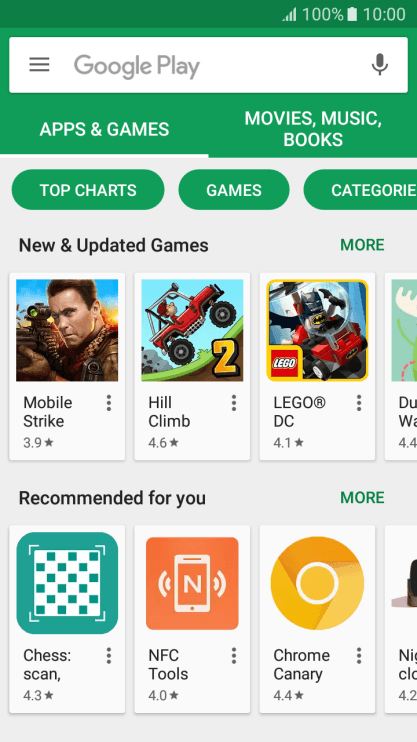This screenshot has width=417, height=742.
Task: Open the Chess scan app icon
Action: pyautogui.click(x=67, y=583)
